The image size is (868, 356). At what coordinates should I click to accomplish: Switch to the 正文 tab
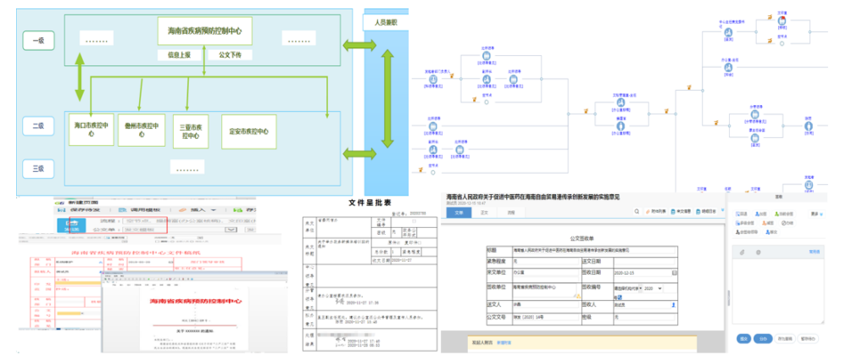(485, 212)
